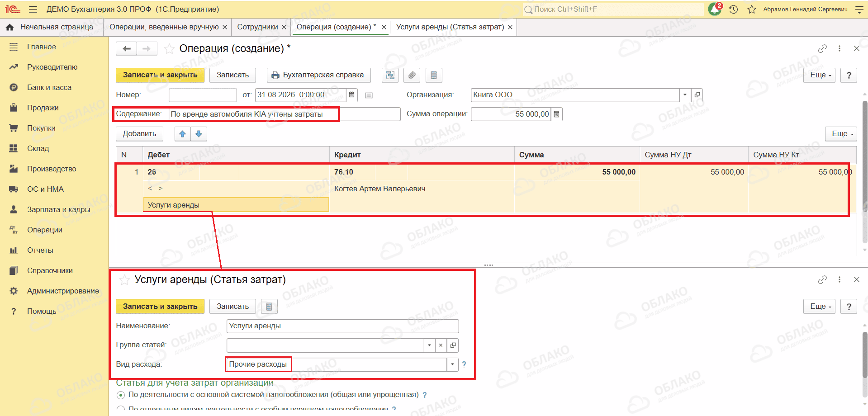Screen dimensions: 868x416
Task: Open calculator for Сумма операции
Action: point(556,114)
